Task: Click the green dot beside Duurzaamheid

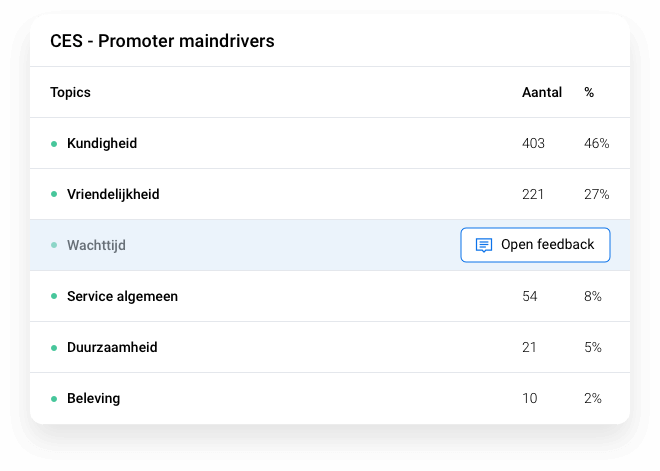Action: (54, 348)
